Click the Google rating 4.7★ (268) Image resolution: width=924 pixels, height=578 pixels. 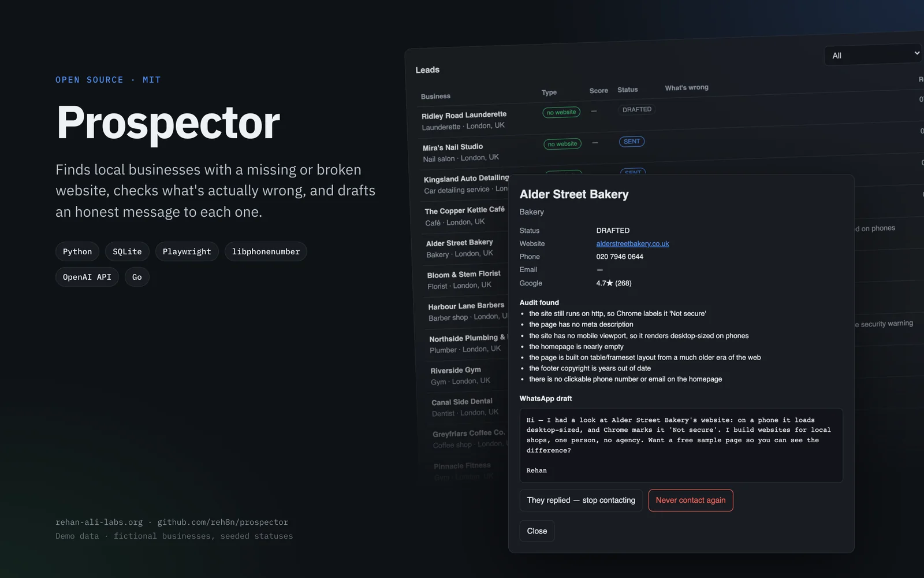point(614,283)
